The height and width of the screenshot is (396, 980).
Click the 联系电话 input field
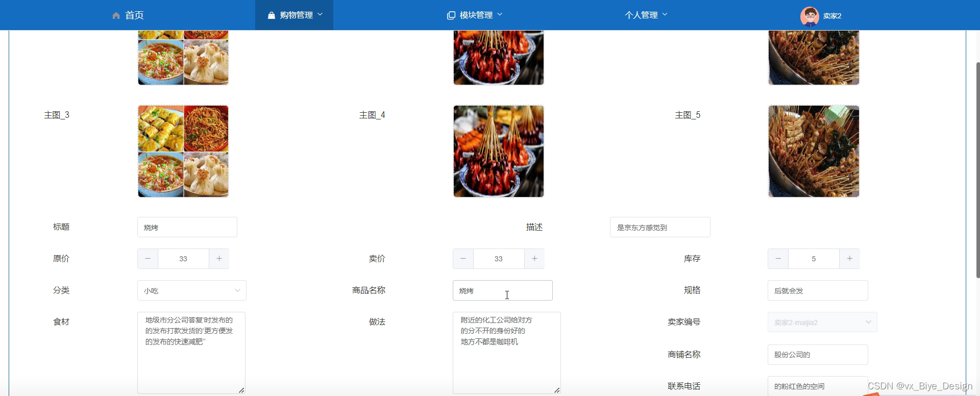[818, 386]
